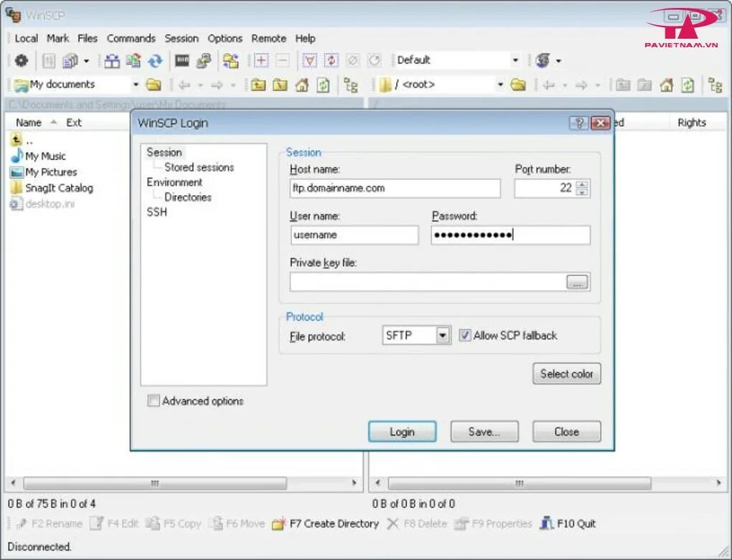This screenshot has width=732, height=560.
Task: Select Directories in the tree
Action: [x=188, y=196]
